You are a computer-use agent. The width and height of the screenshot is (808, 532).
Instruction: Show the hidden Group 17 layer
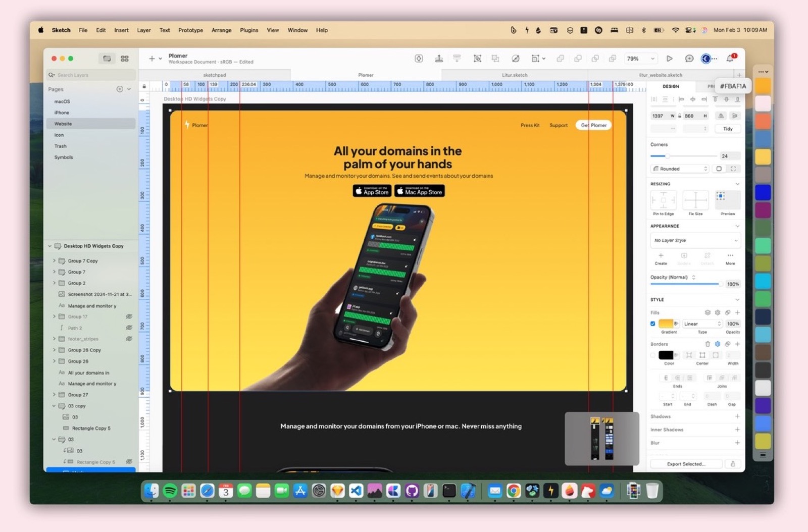click(x=129, y=316)
